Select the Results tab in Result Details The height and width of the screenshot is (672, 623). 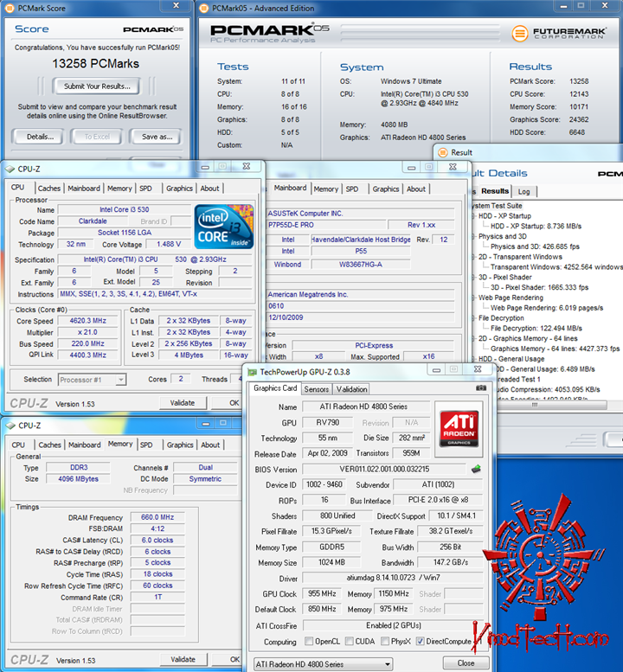click(x=495, y=191)
